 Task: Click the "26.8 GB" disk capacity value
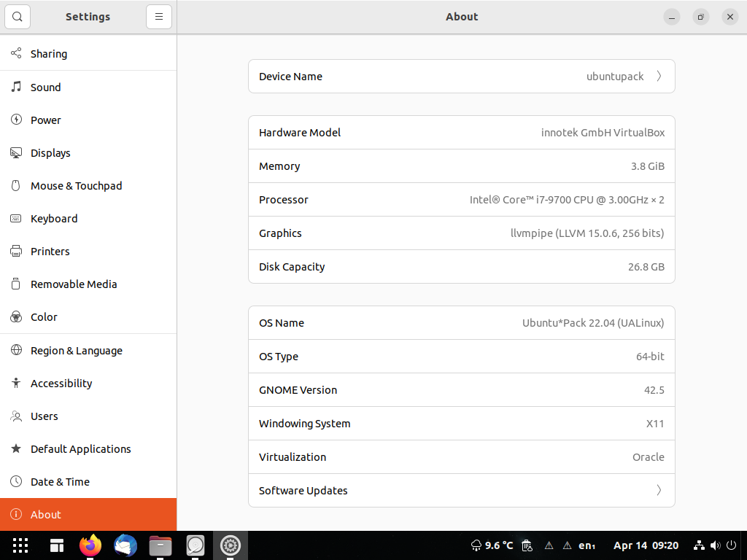(646, 267)
